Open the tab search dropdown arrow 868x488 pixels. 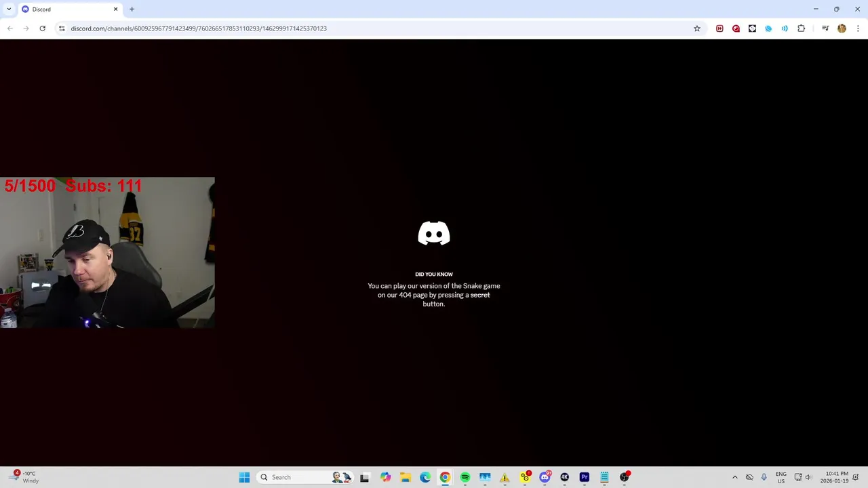(9, 9)
